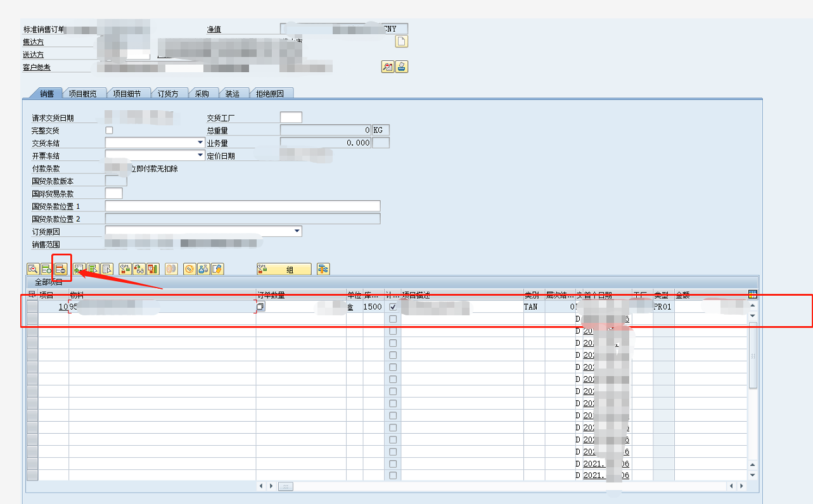Click coins icon in item toolbar
Viewport: 813px width, 504px height.
tap(171, 269)
